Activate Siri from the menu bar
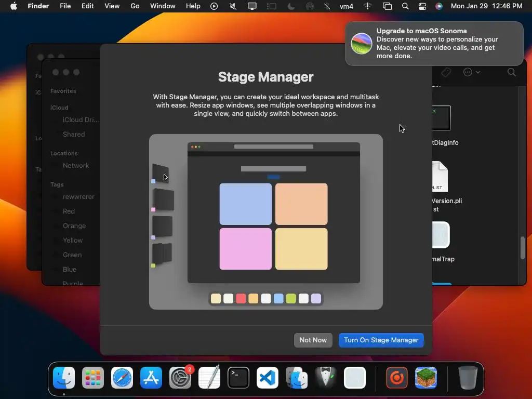Image resolution: width=532 pixels, height=399 pixels. tap(438, 6)
